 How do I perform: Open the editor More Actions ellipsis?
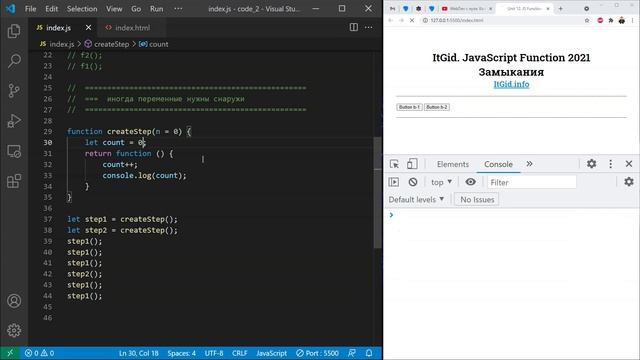[369, 27]
